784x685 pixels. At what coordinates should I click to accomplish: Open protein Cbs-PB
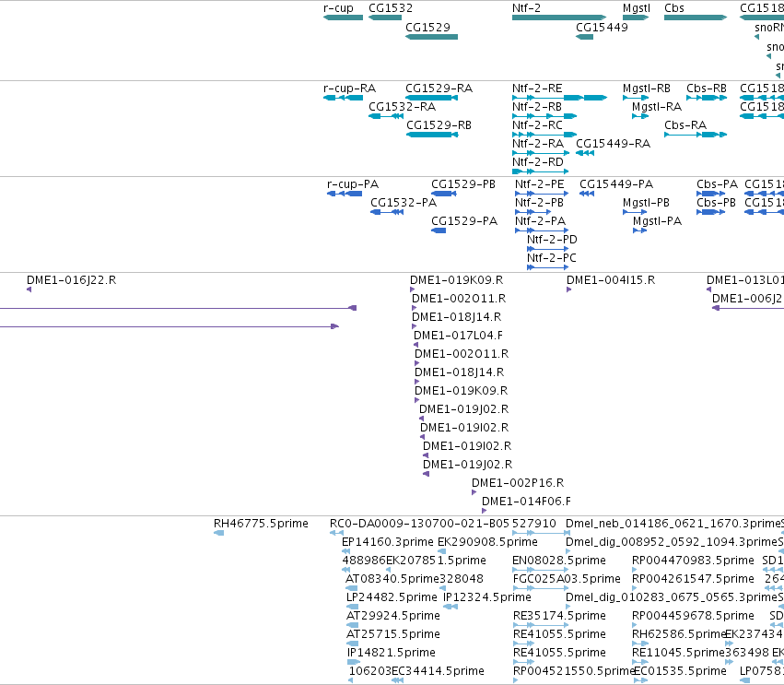click(710, 212)
